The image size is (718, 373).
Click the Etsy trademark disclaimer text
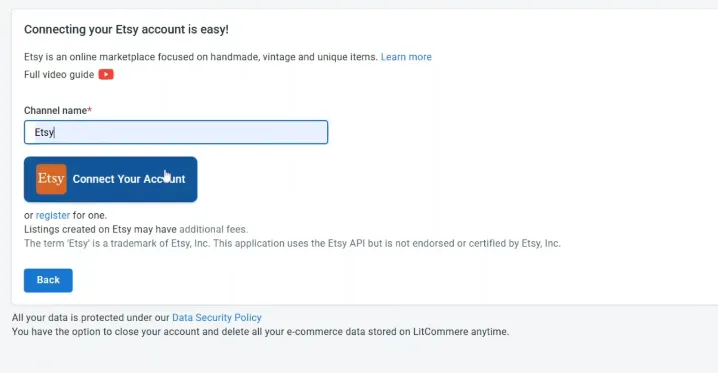tap(292, 243)
